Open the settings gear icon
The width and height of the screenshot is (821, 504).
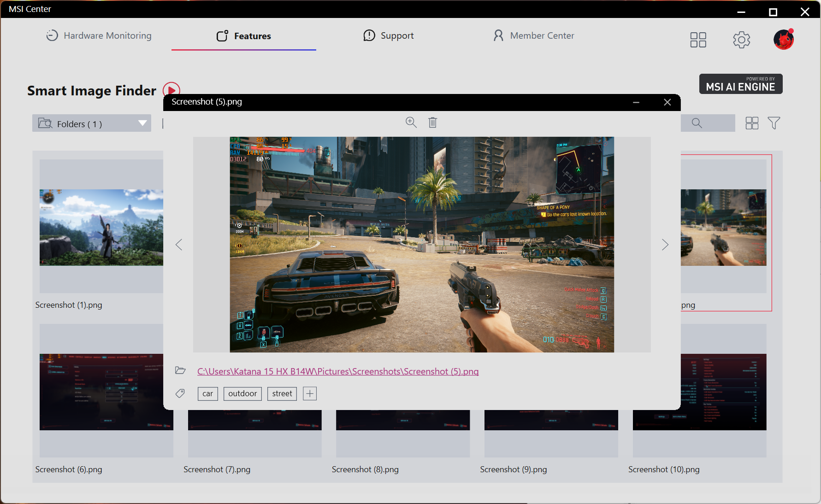click(741, 40)
